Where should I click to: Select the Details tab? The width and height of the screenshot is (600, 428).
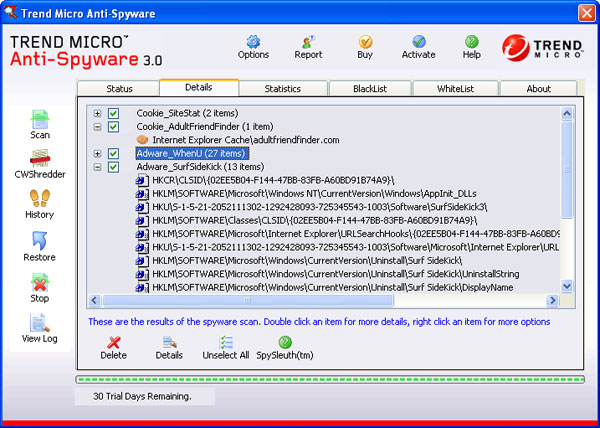[x=199, y=87]
